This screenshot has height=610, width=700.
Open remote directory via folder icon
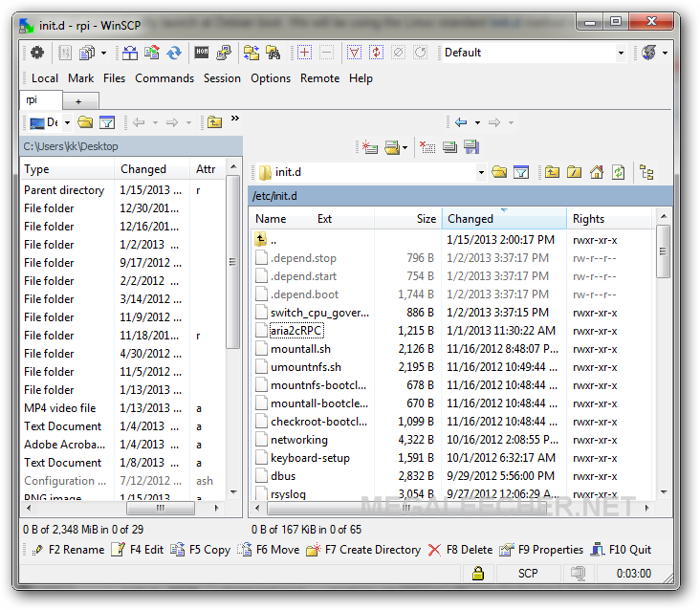point(499,172)
